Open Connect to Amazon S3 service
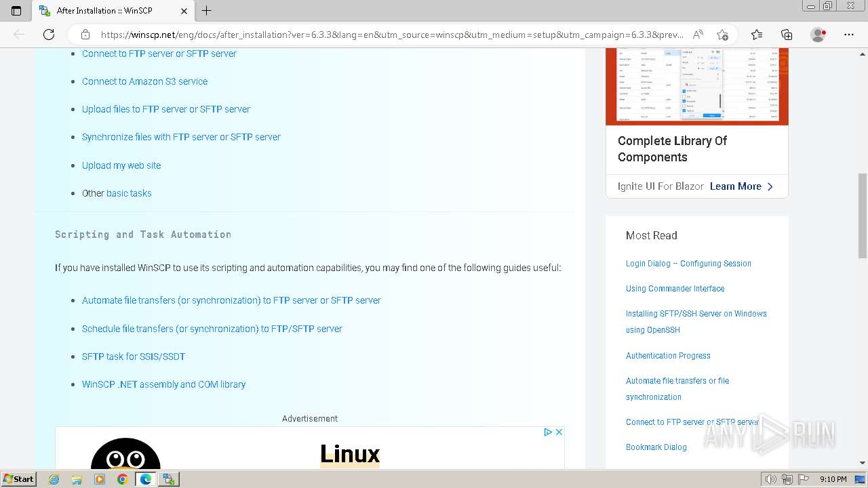 [144, 81]
